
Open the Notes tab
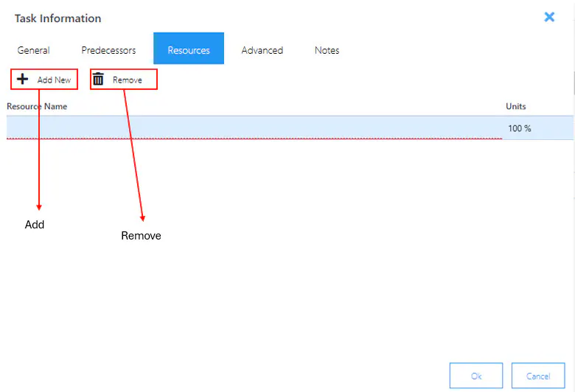[x=327, y=50]
